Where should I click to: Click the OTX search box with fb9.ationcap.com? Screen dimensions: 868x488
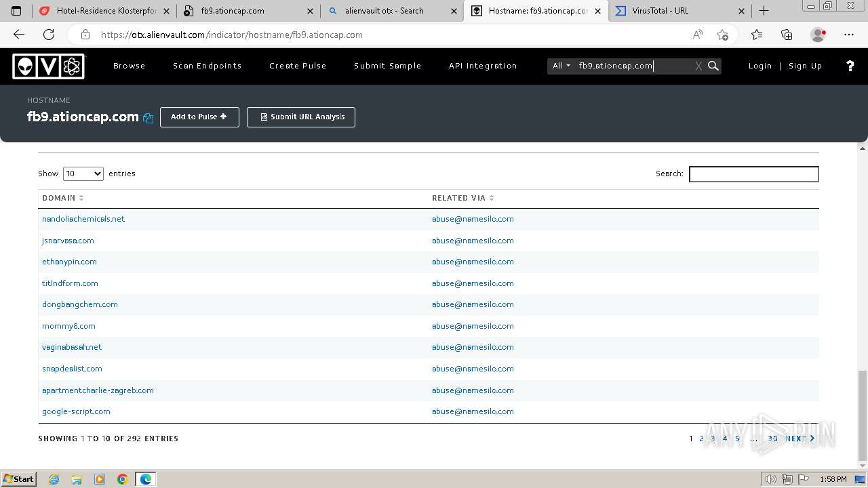pos(634,66)
